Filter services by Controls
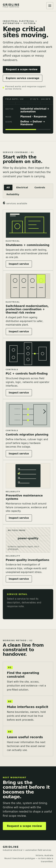 40,187
